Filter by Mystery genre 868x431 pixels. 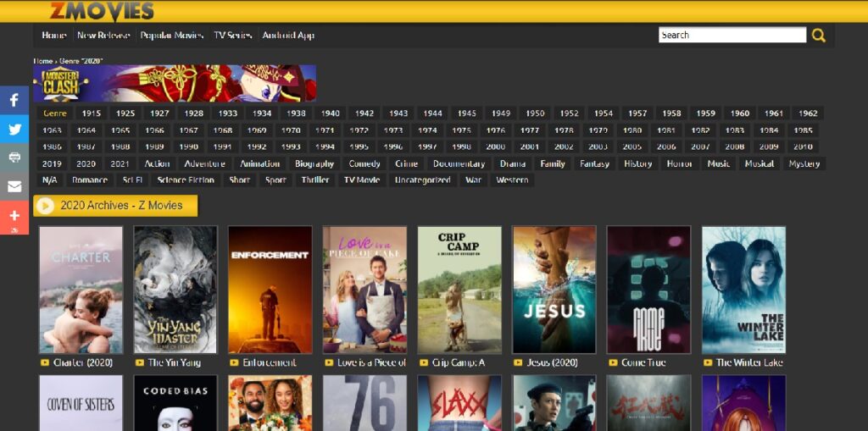pos(804,163)
